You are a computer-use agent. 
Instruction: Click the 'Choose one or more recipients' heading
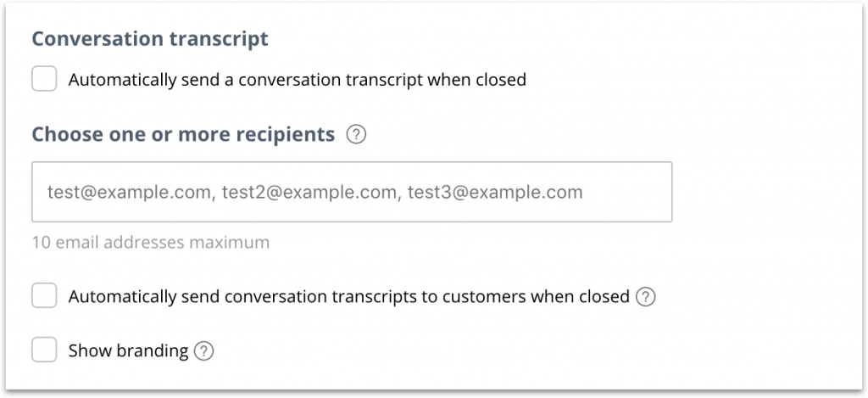[183, 134]
